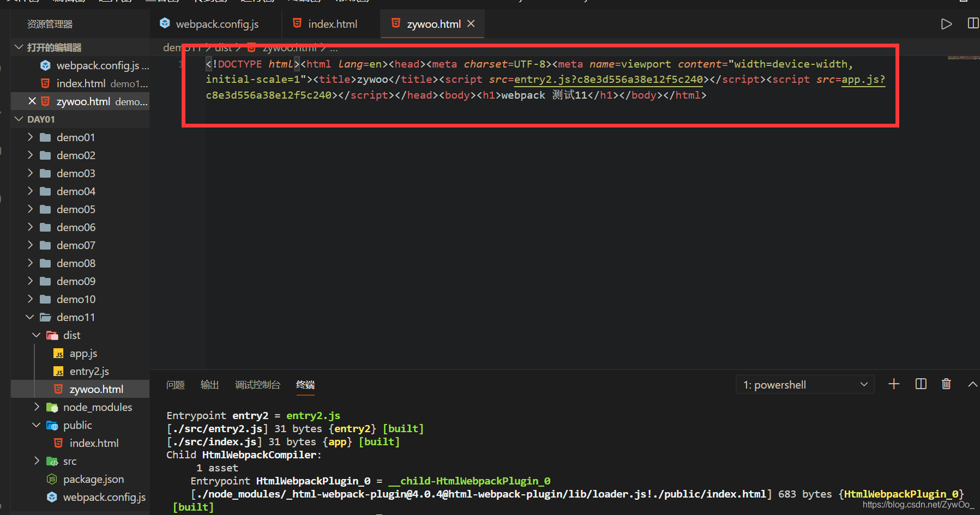
Task: Open webpack.config.js in open editors list
Action: click(x=80, y=65)
